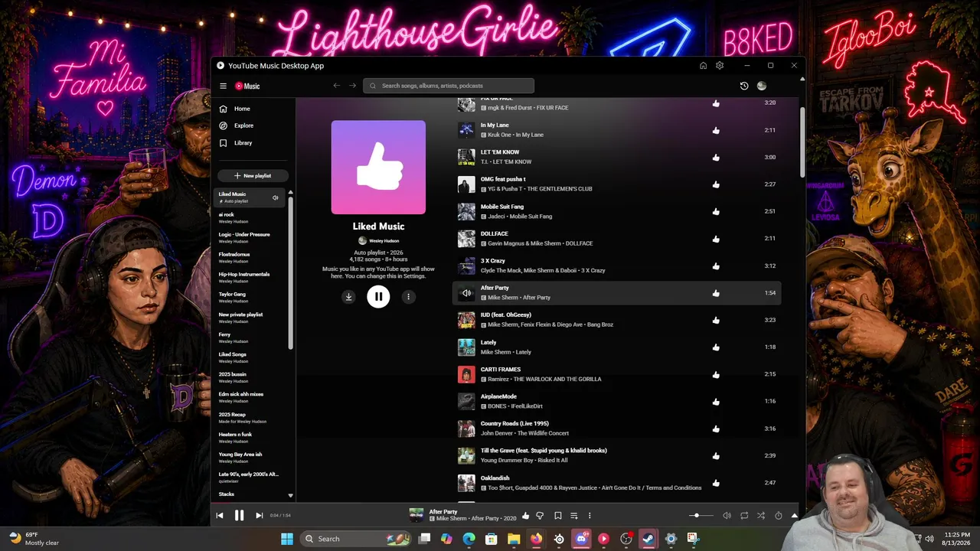
Task: Skip to the next track
Action: pyautogui.click(x=259, y=516)
